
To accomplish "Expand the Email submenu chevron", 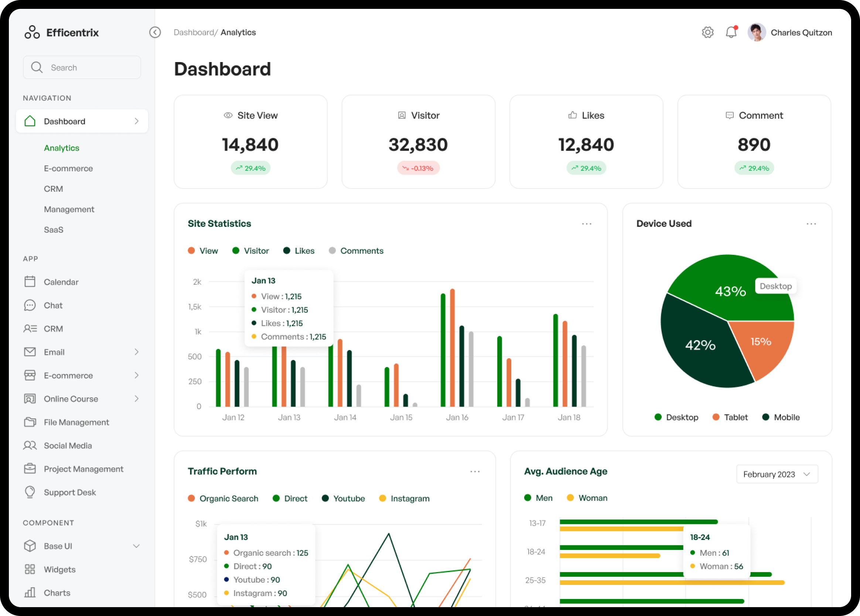I will pos(137,352).
